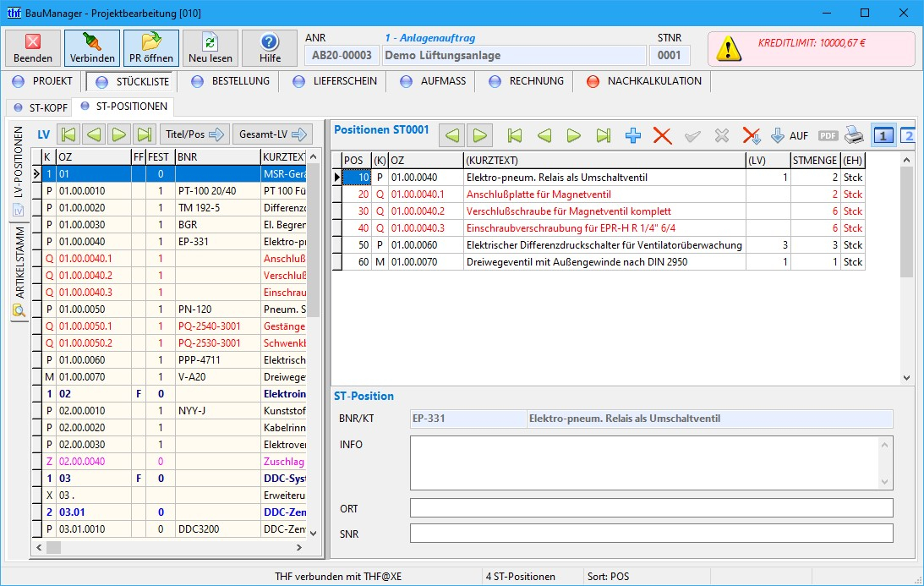Click the blue down-arrow AUF icon
This screenshot has height=586, width=924.
tap(778, 135)
